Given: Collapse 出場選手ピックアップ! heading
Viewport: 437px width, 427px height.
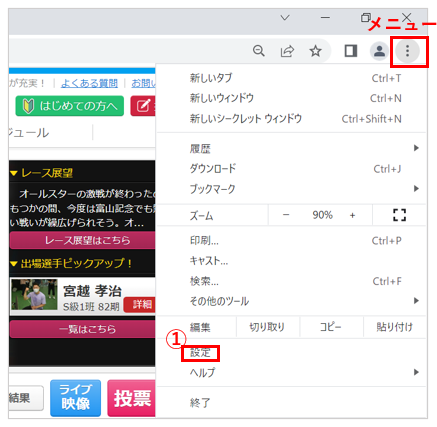Looking at the screenshot, I should [x=71, y=263].
